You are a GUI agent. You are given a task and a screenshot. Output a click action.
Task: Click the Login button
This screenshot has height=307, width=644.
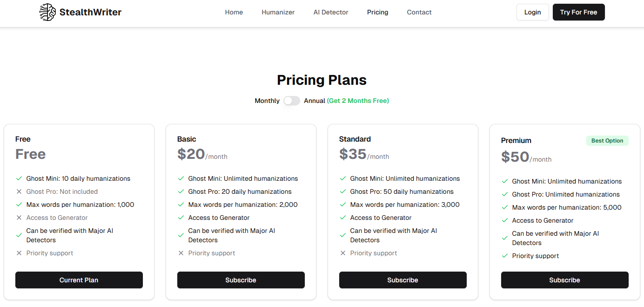(x=532, y=12)
